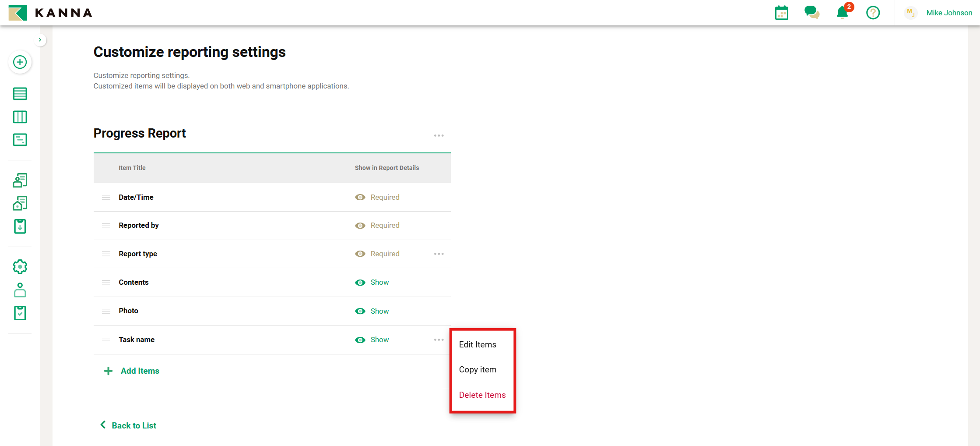Select Delete Items in the menu

click(x=482, y=395)
